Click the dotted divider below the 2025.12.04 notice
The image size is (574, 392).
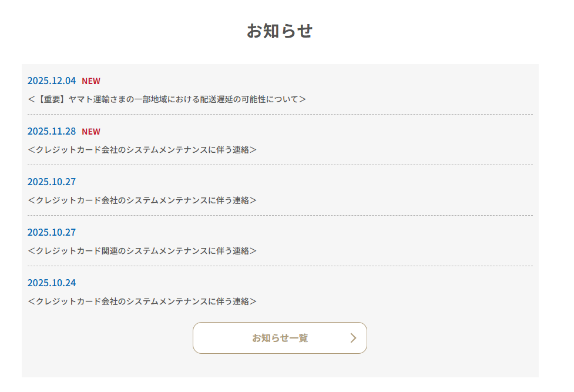[280, 114]
